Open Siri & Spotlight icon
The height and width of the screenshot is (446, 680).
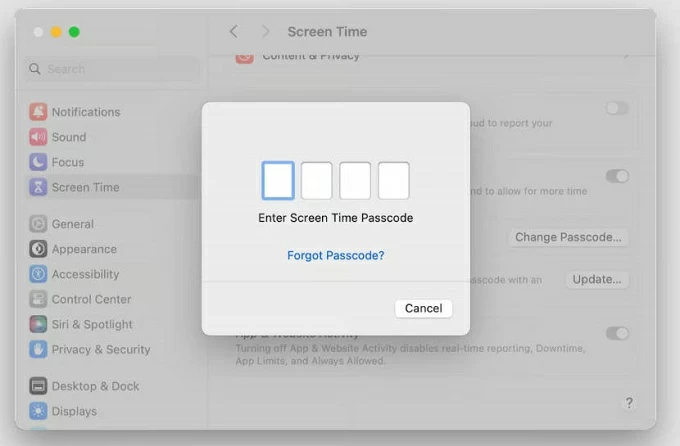pyautogui.click(x=38, y=324)
